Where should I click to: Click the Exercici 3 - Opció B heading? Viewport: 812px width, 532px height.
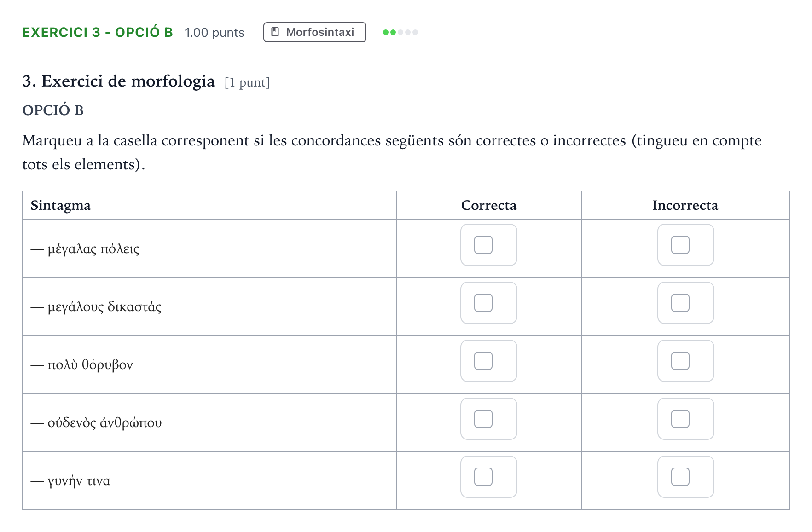click(x=98, y=32)
